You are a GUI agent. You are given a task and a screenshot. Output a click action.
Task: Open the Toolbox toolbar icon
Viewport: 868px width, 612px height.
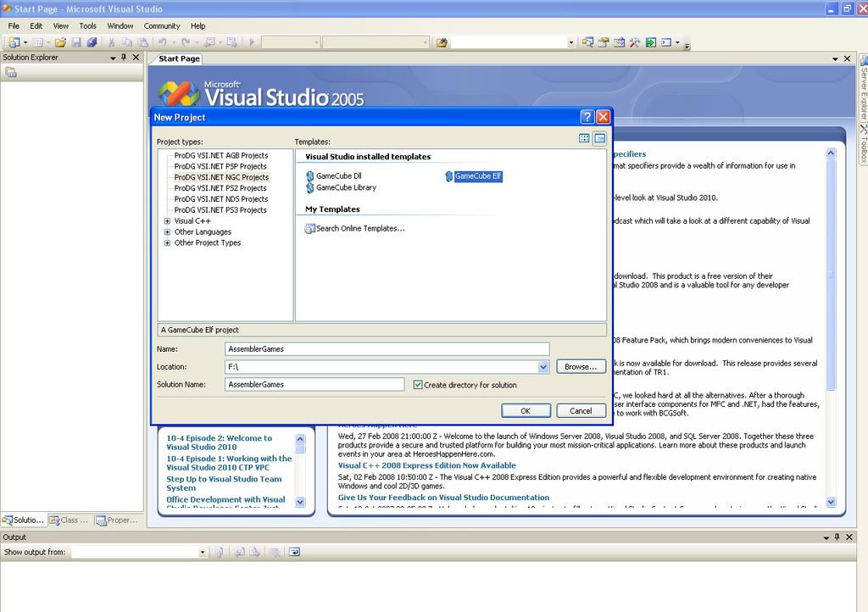coord(634,42)
